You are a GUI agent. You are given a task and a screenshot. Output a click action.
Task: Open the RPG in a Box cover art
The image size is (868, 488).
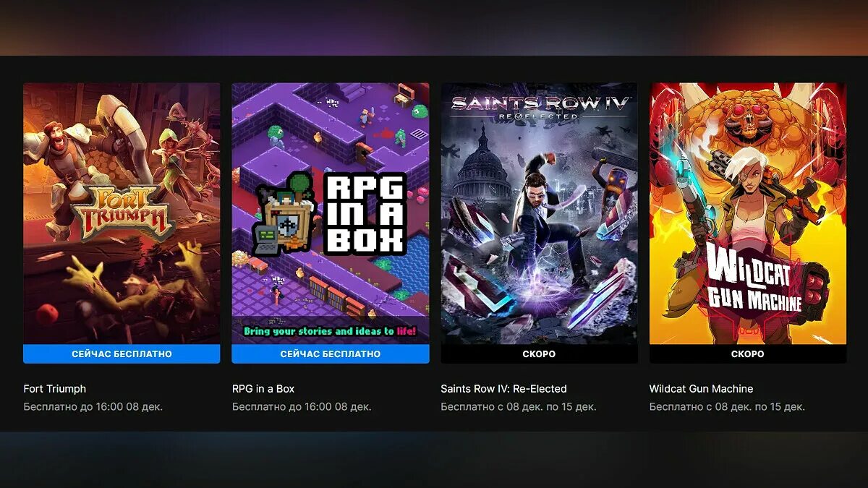click(x=331, y=213)
